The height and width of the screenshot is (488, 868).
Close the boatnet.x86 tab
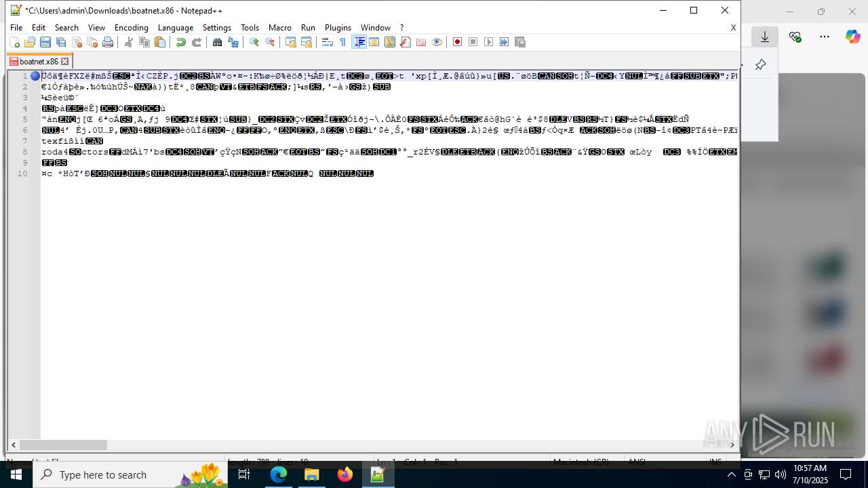[65, 62]
